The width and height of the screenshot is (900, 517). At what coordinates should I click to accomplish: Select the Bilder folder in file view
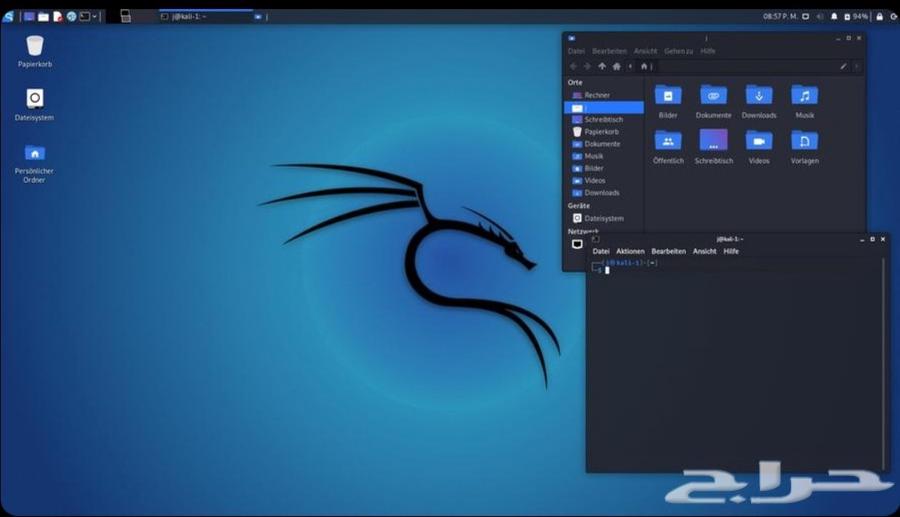pyautogui.click(x=668, y=102)
